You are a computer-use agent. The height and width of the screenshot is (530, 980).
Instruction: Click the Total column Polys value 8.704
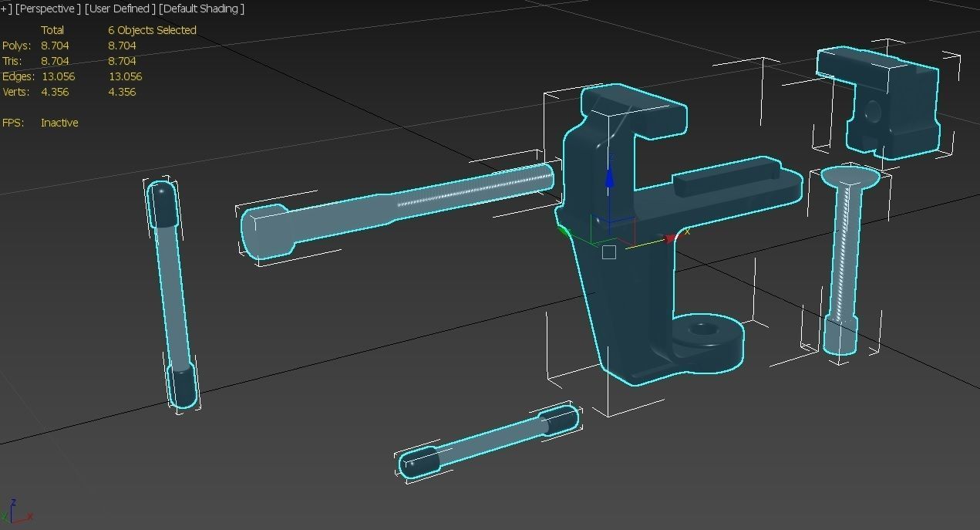[55, 46]
